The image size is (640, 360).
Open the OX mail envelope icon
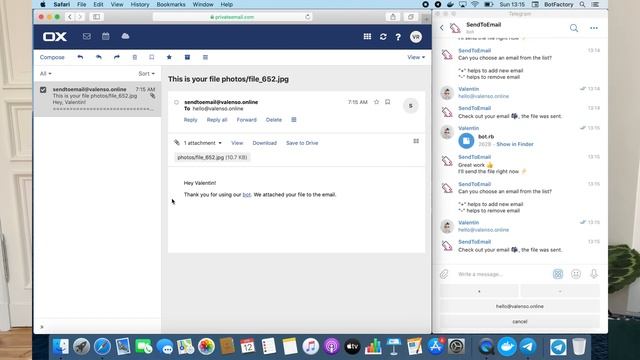click(87, 36)
